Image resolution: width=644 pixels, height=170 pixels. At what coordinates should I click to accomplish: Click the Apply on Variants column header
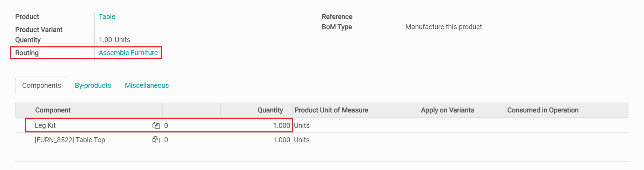(448, 110)
